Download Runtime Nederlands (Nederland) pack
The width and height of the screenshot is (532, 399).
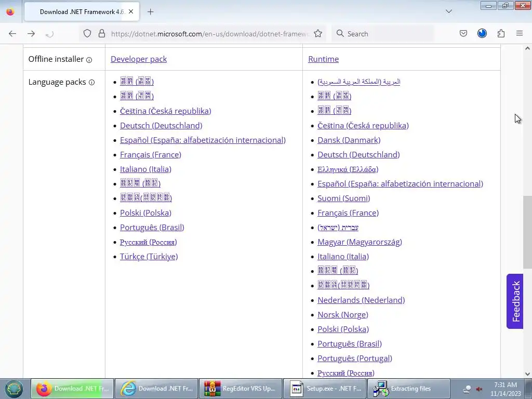[x=361, y=300]
